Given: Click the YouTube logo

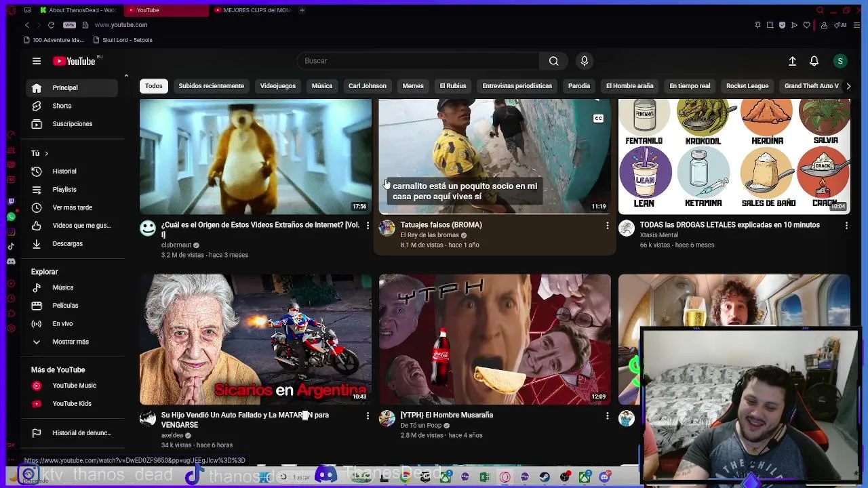Looking at the screenshot, I should 75,61.
